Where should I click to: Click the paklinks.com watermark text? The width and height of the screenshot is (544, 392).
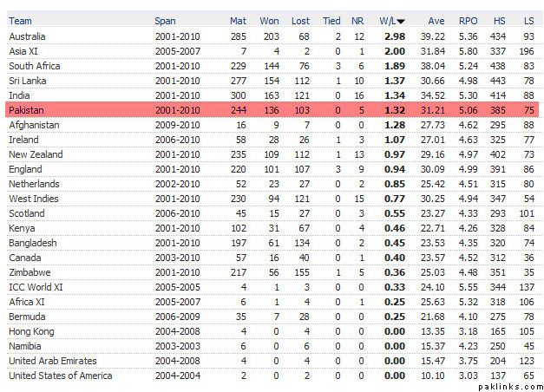coord(510,385)
